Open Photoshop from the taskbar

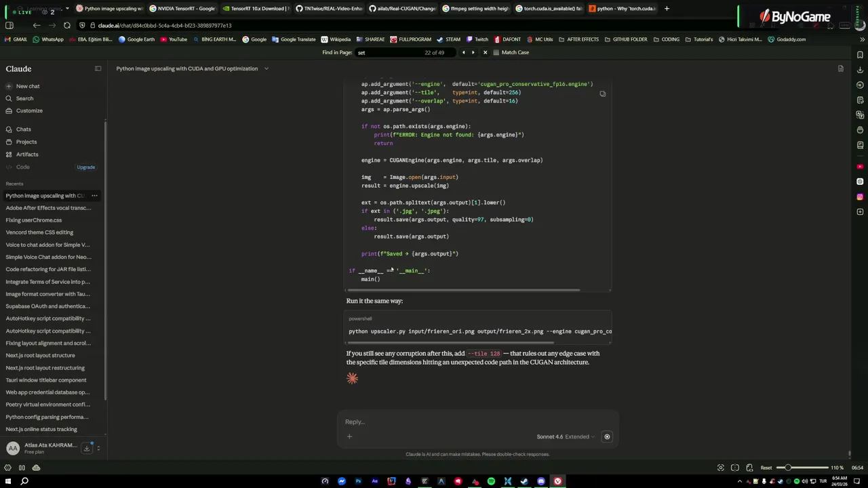358,481
